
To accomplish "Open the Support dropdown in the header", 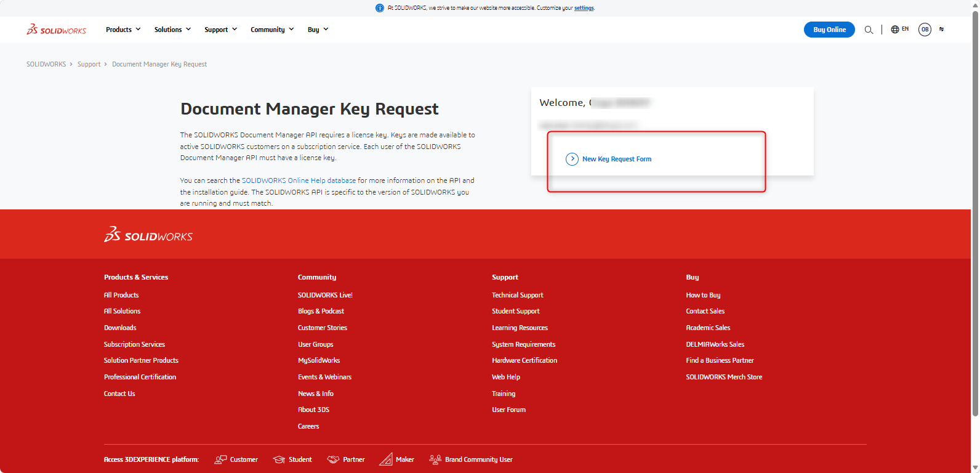I will pyautogui.click(x=221, y=30).
